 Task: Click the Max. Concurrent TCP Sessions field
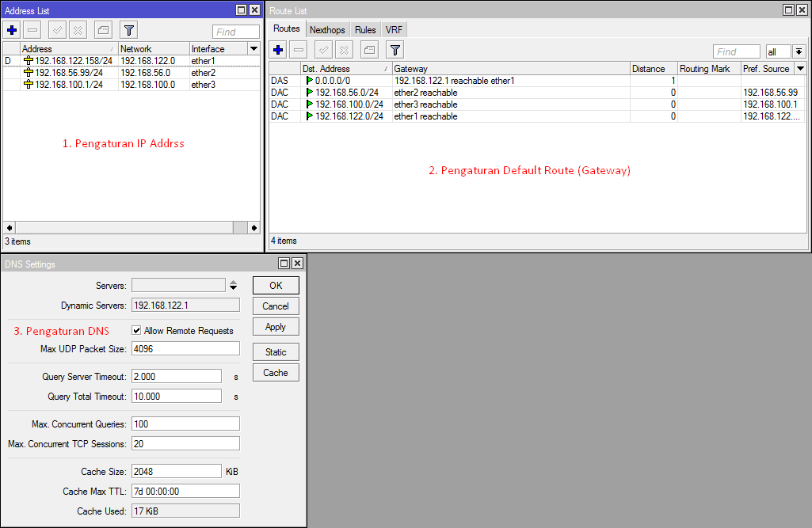185,443
